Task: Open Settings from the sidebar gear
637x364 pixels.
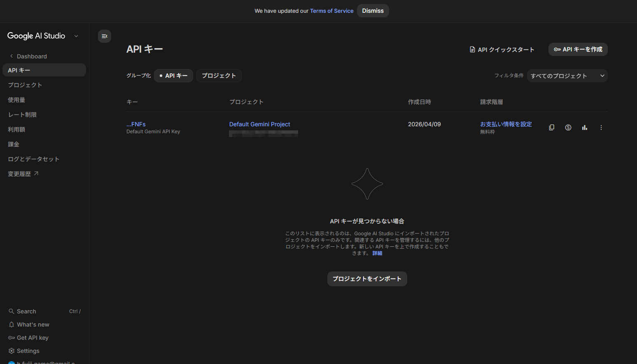Action: tap(28, 350)
